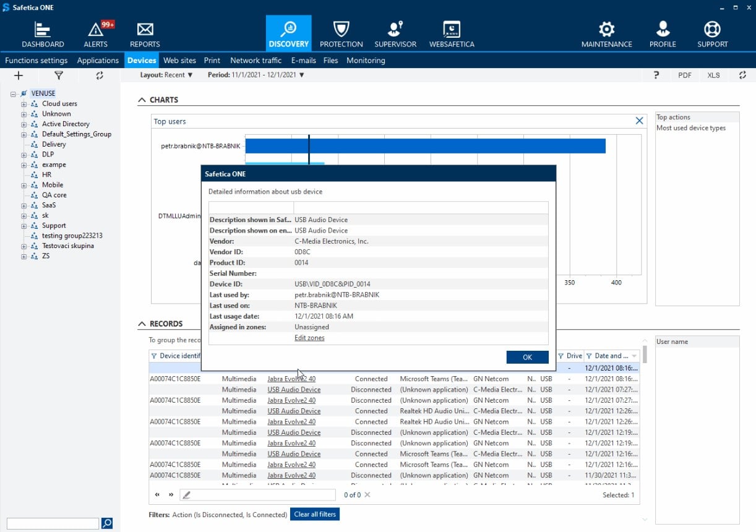The height and width of the screenshot is (532, 756).
Task: Open Maintenance settings
Action: point(606,35)
